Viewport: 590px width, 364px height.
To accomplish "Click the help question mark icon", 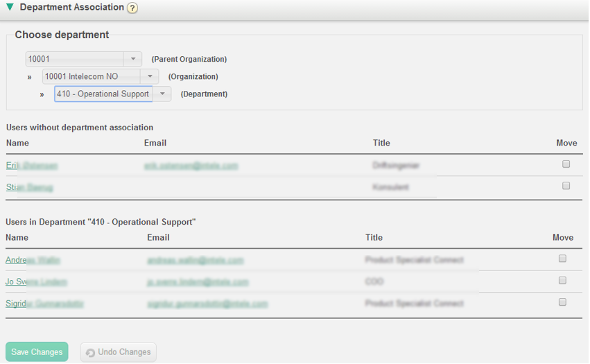I will [x=132, y=8].
